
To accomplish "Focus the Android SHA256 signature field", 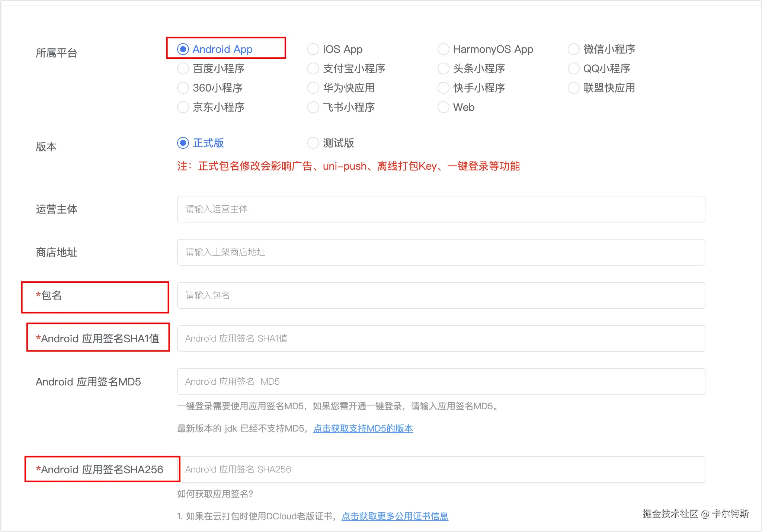I will pos(441,469).
